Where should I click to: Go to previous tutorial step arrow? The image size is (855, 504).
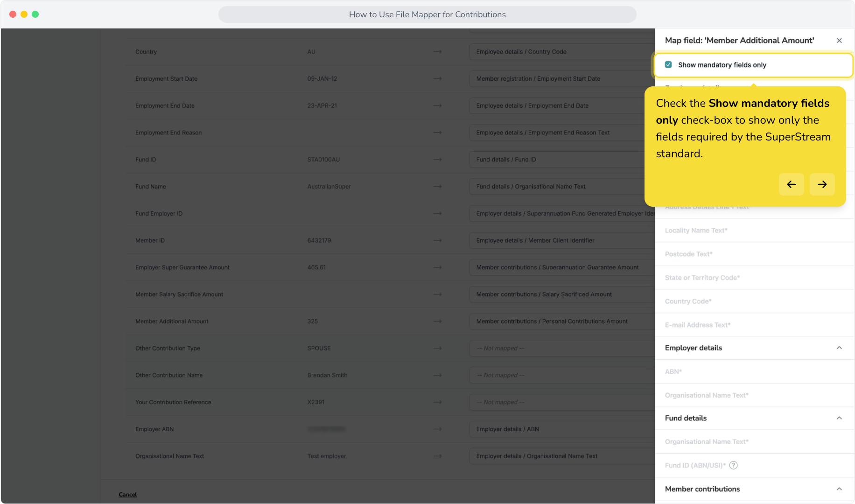[x=791, y=184]
